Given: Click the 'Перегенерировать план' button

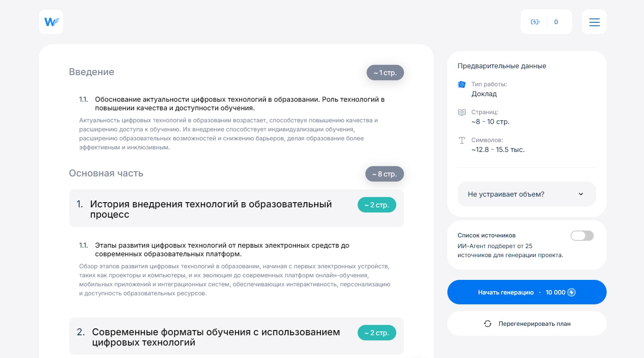Looking at the screenshot, I should 527,324.
